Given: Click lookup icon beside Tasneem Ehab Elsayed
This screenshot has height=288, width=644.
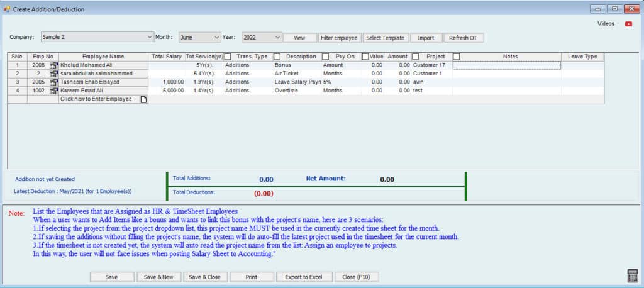Looking at the screenshot, I should tap(53, 82).
